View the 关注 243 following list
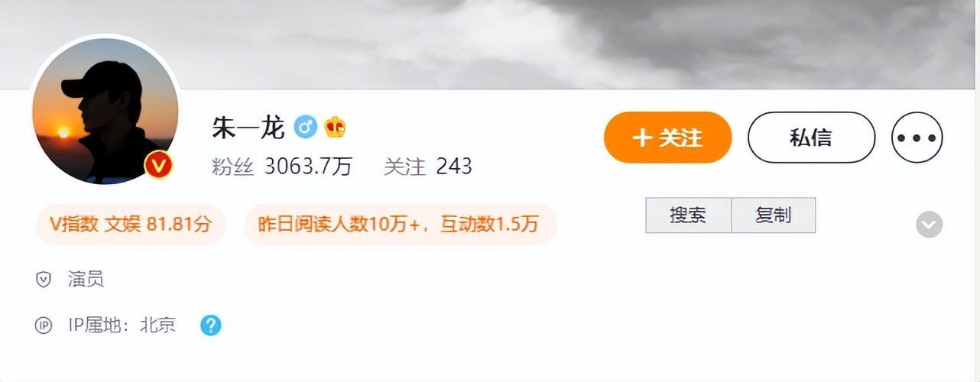 428,166
